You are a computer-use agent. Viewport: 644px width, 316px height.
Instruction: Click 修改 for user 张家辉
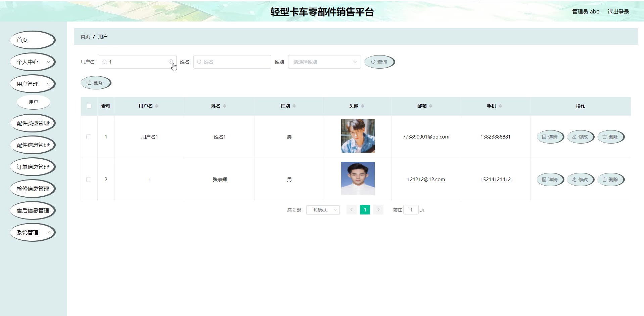[581, 180]
